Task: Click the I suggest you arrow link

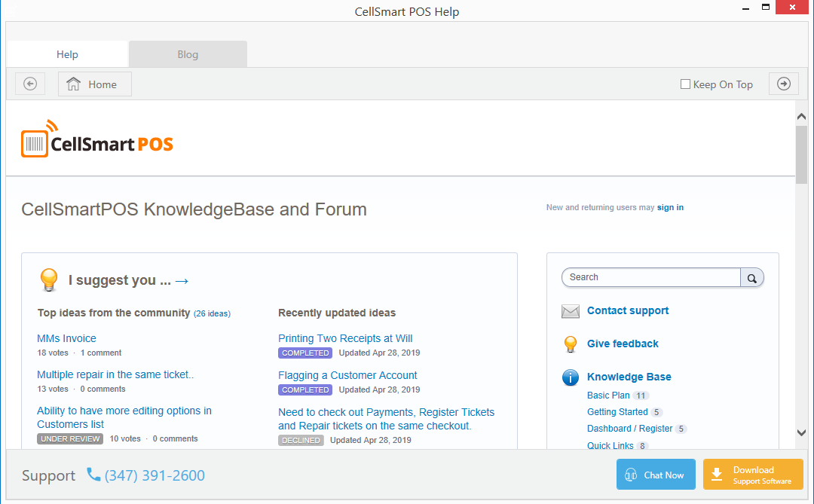Action: 182,281
